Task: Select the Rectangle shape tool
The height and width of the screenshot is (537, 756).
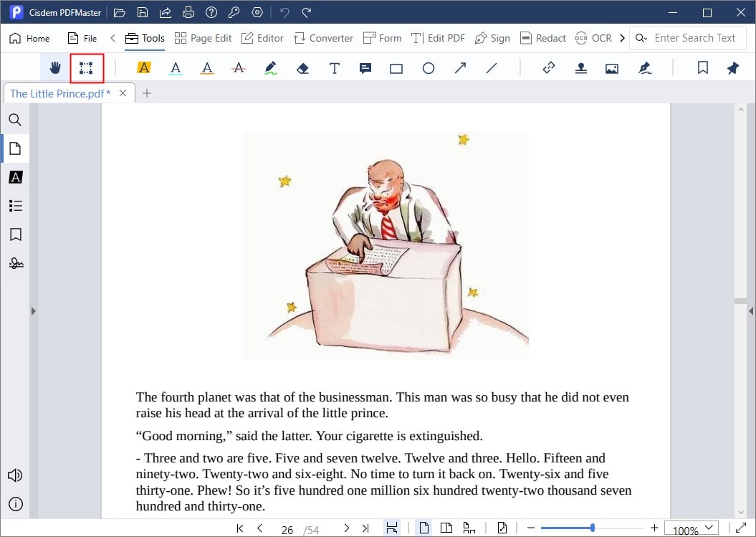Action: (x=396, y=69)
